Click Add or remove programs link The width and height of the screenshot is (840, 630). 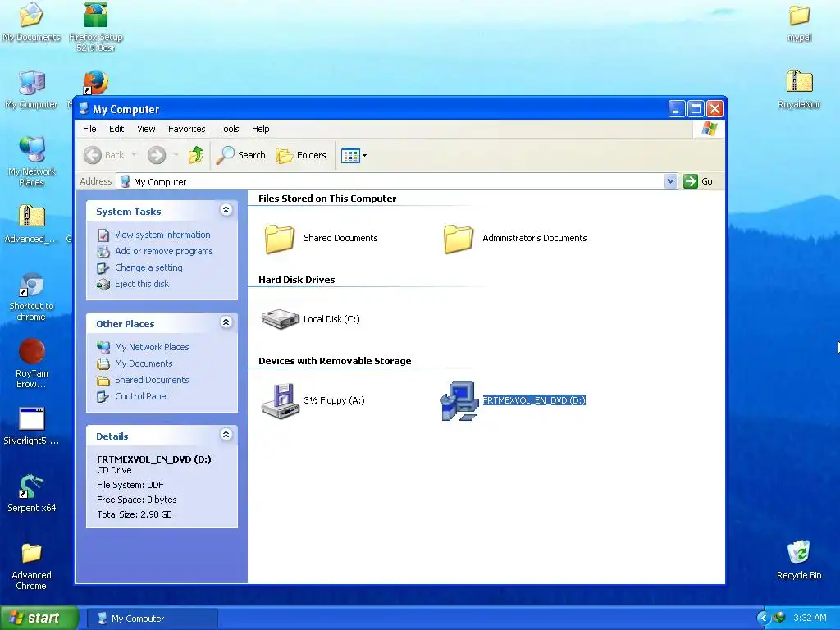pos(163,251)
